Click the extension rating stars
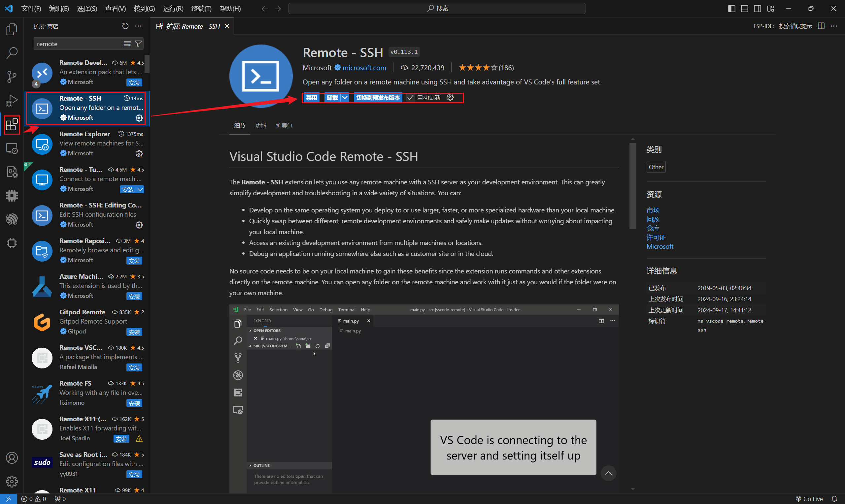 click(x=478, y=68)
